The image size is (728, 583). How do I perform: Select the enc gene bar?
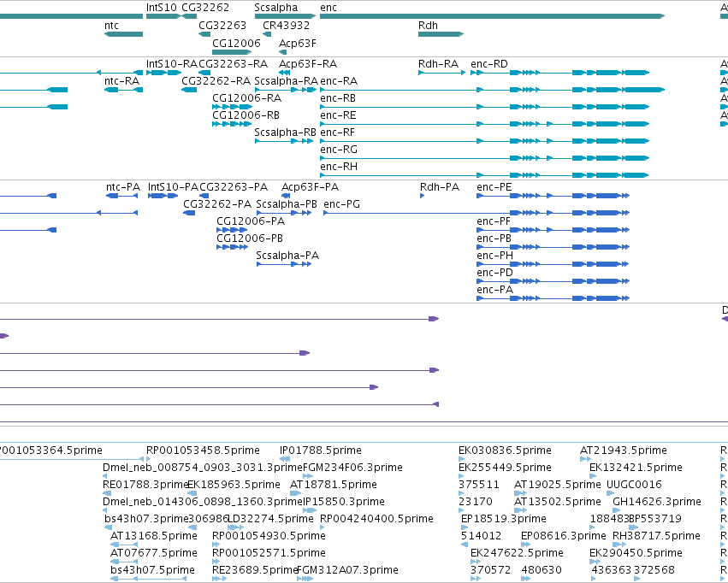coord(492,16)
